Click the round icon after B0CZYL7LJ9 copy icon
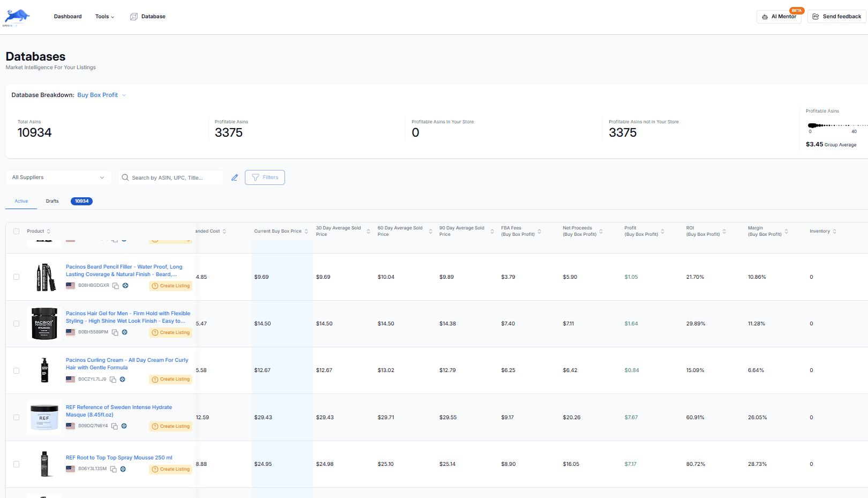868x498 pixels. [x=122, y=379]
